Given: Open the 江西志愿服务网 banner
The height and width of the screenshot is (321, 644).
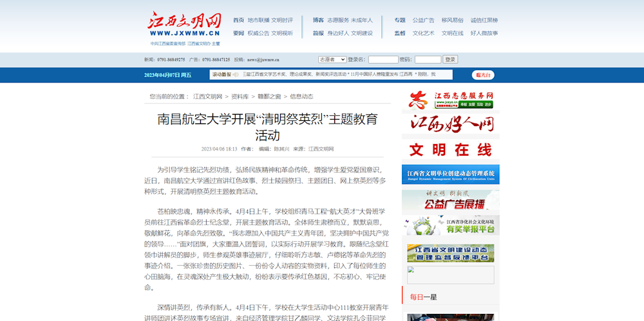Looking at the screenshot, I should [450, 100].
